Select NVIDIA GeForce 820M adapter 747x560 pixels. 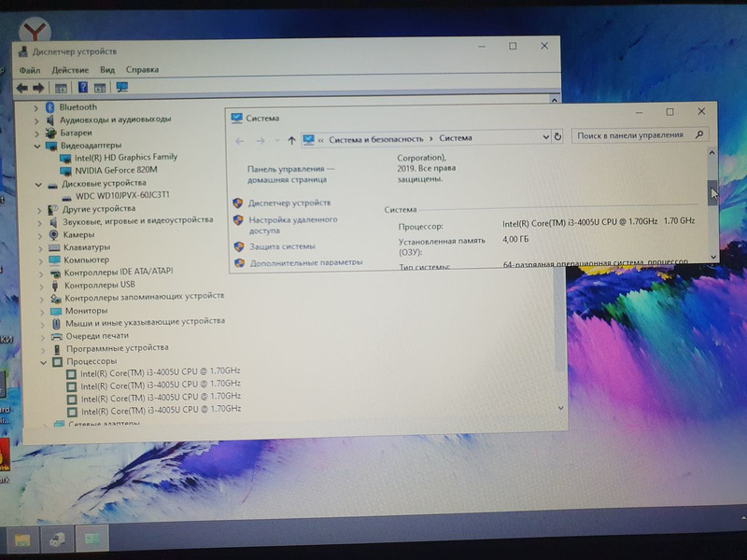point(116,170)
